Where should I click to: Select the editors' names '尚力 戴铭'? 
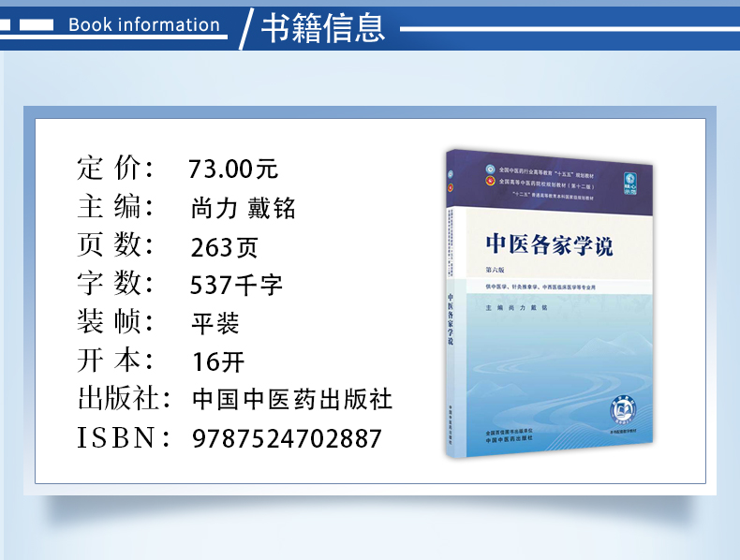point(243,208)
